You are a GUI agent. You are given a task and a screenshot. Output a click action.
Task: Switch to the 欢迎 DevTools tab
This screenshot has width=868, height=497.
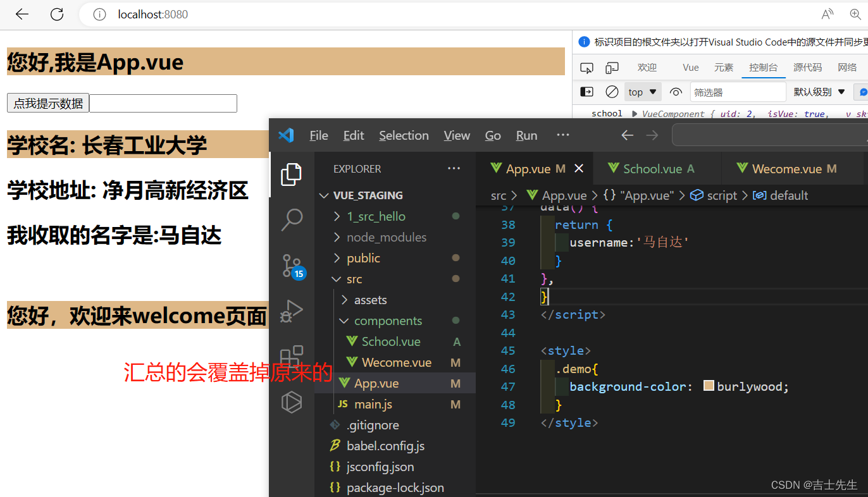coord(647,68)
